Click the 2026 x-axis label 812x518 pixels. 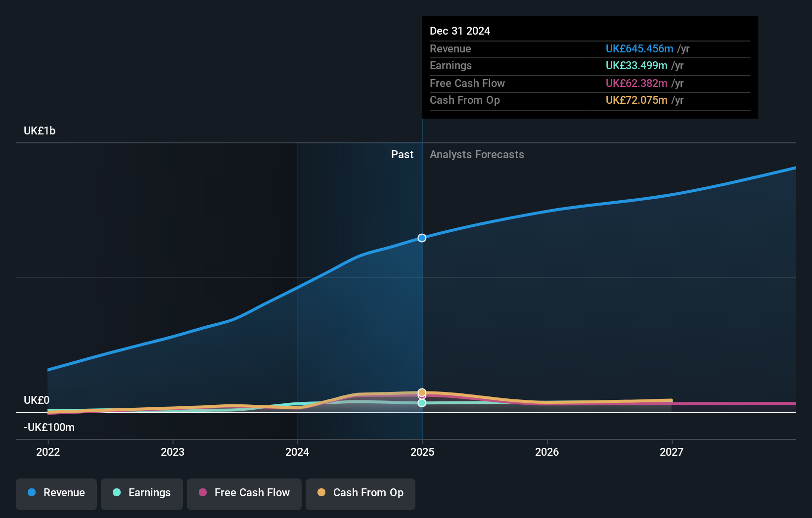click(x=547, y=452)
